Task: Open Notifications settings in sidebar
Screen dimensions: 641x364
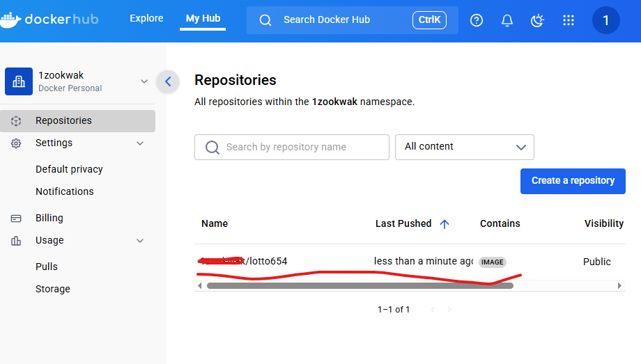Action: pos(65,191)
